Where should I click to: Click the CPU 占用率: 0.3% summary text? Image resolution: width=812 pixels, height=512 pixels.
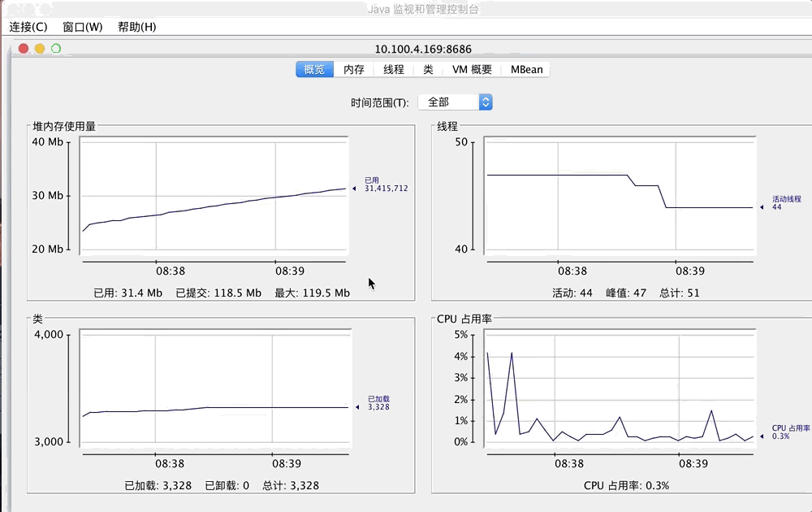coord(627,485)
